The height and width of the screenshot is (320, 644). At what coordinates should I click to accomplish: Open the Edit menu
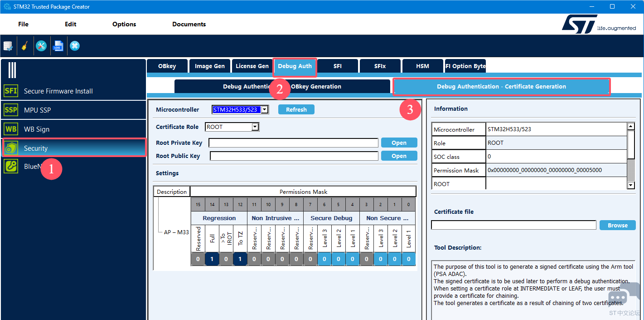[x=71, y=24]
